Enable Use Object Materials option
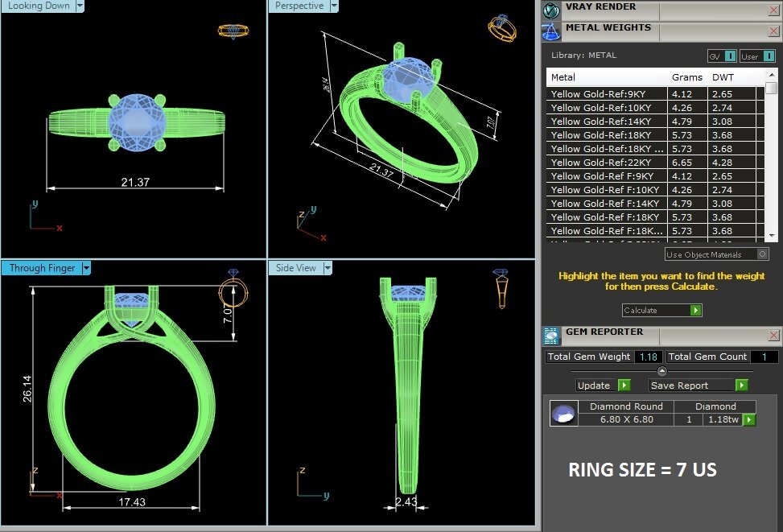 [762, 254]
